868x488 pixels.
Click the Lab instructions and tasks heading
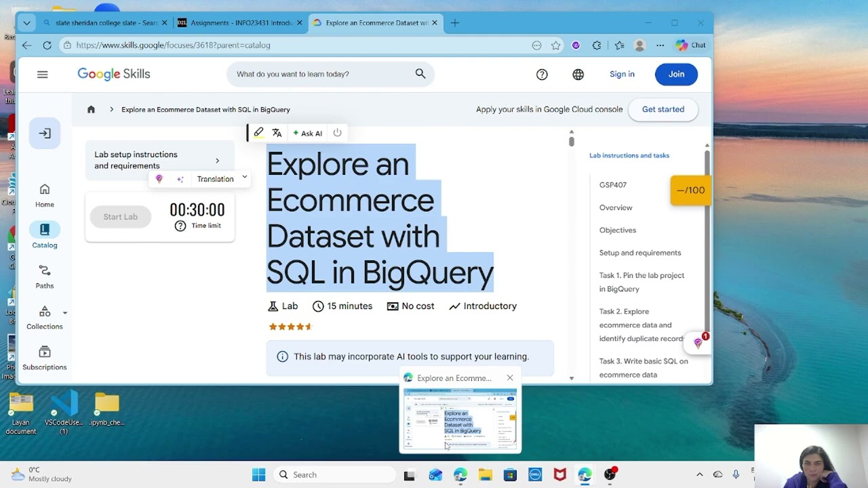click(629, 155)
